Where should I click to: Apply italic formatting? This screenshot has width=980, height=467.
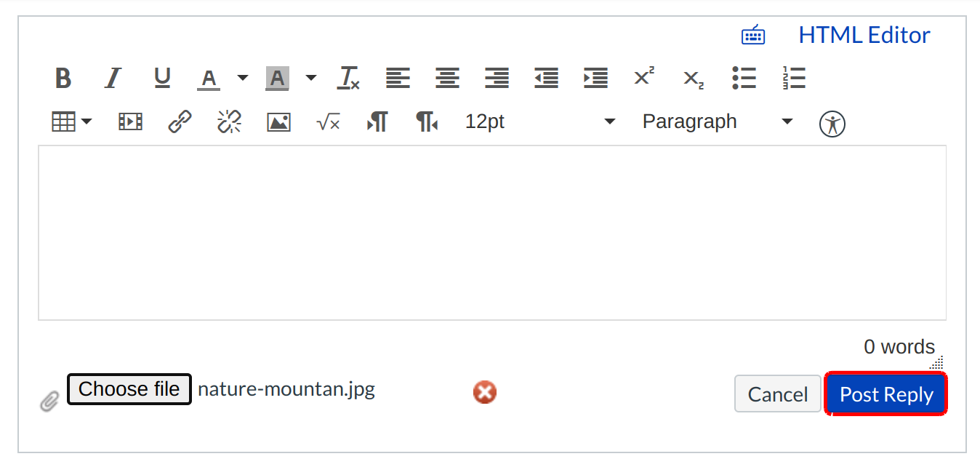pos(113,78)
